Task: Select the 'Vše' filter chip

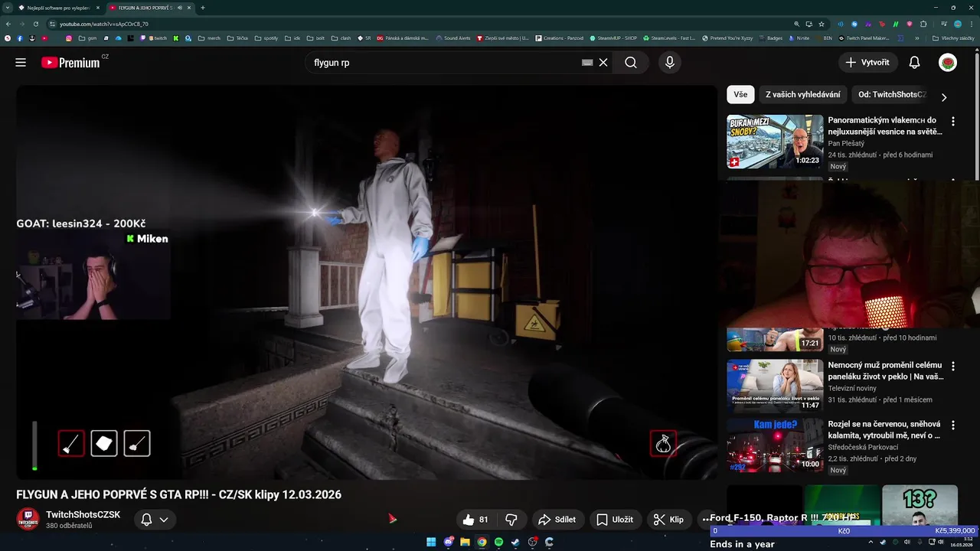Action: [740, 95]
